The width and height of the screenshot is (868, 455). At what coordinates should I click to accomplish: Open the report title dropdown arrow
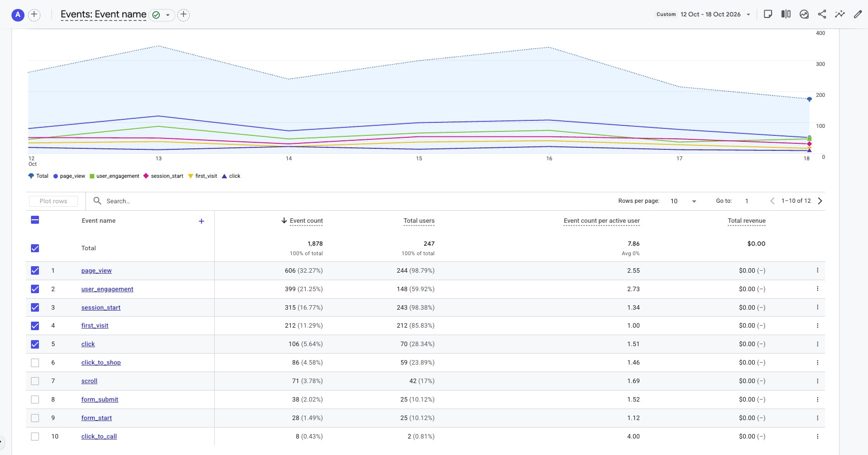pos(168,15)
